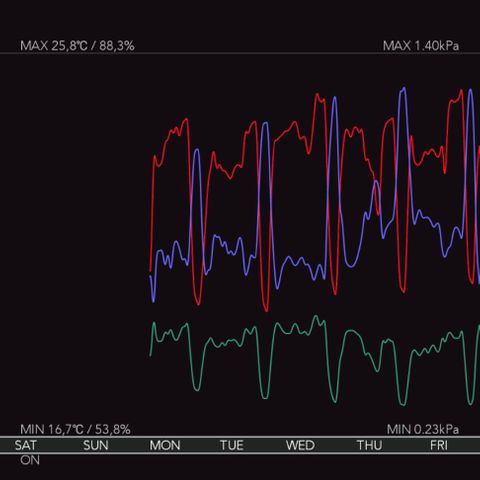
Task: Select the THU day label
Action: coord(369,445)
